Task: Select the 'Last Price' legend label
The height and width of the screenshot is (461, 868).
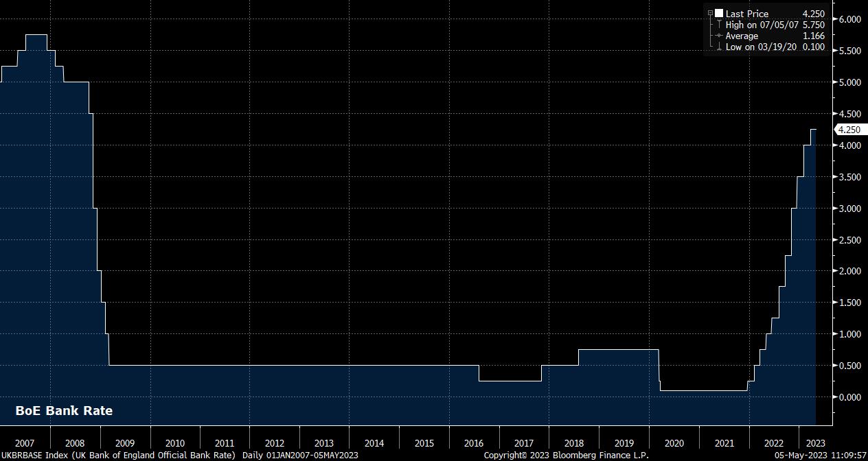Action: (747, 14)
